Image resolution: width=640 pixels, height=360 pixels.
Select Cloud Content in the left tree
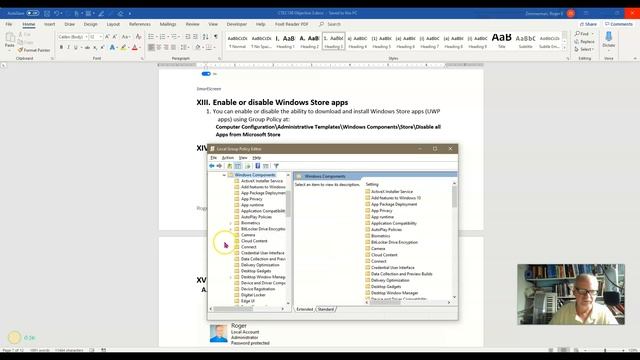pyautogui.click(x=254, y=241)
